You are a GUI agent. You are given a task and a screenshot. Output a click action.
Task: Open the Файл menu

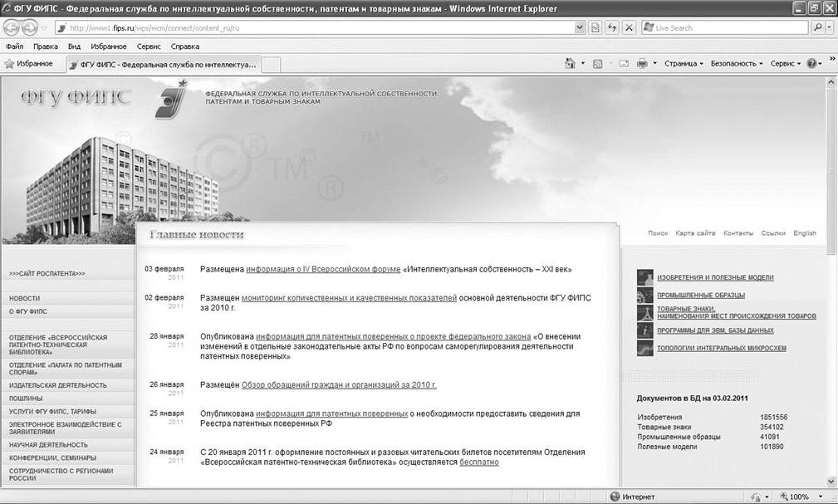(15, 46)
